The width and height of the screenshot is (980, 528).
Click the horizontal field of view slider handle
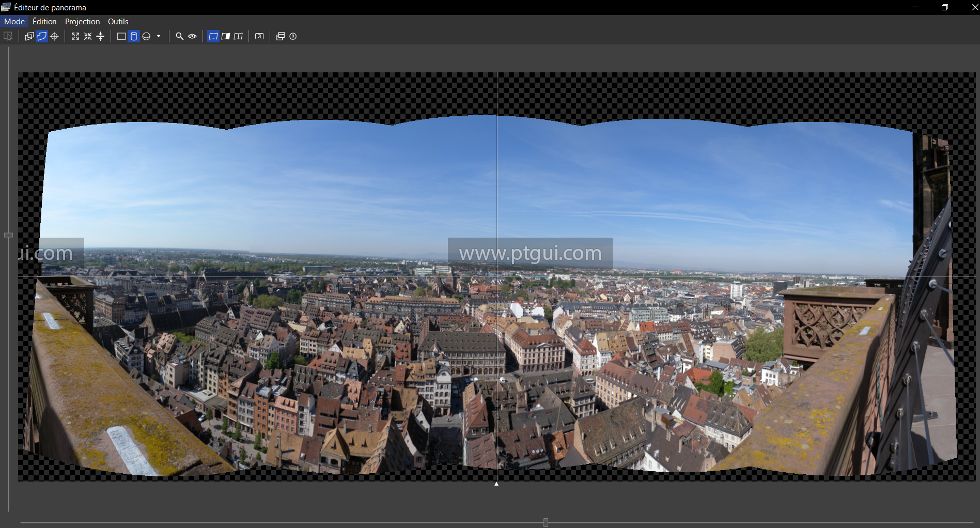point(546,522)
